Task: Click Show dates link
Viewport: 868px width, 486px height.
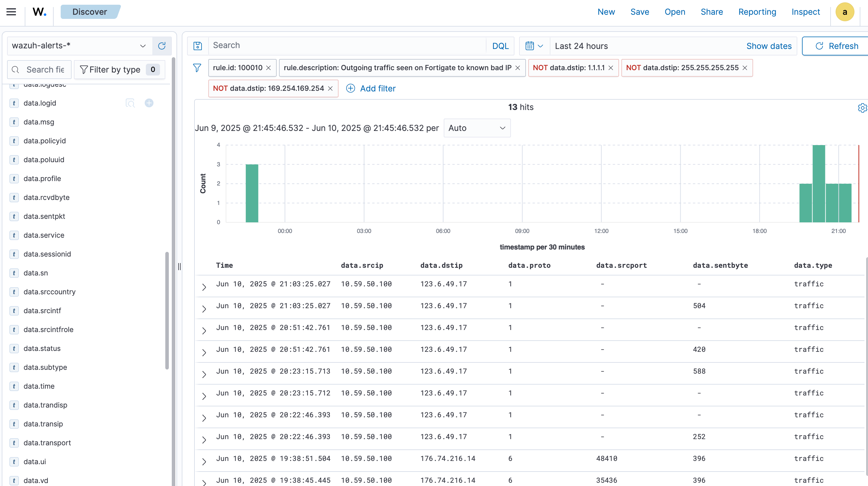Action: [x=769, y=46]
